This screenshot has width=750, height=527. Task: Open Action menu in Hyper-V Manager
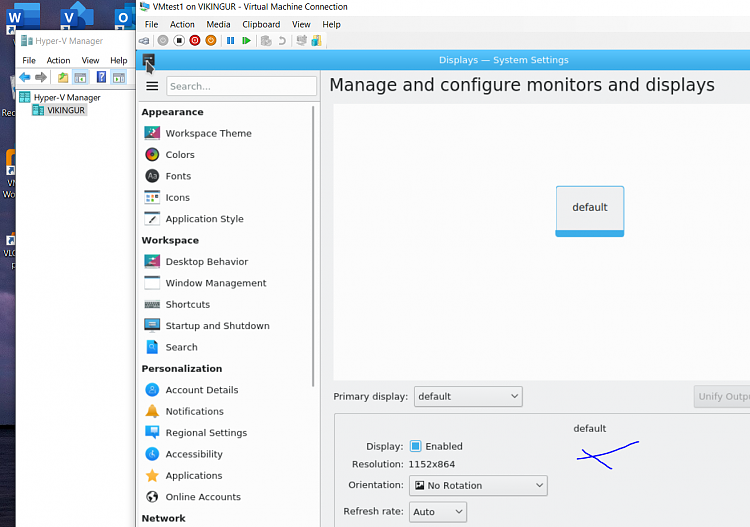click(x=58, y=60)
